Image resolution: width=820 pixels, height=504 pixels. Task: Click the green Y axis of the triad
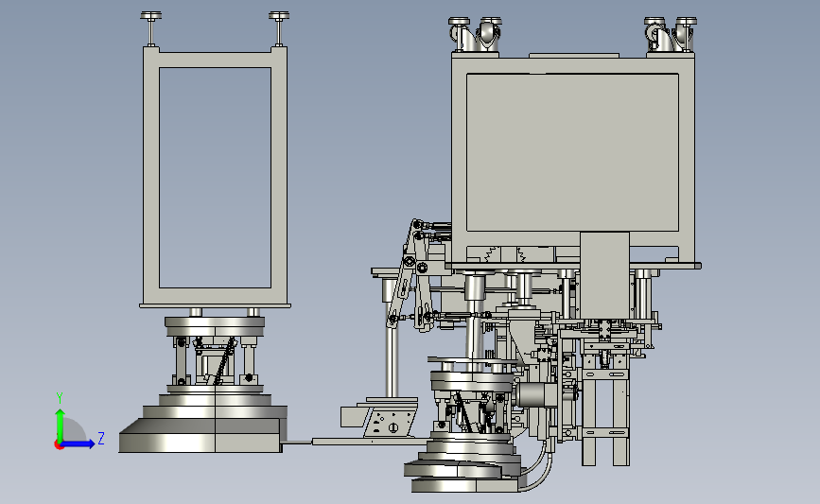pos(61,426)
